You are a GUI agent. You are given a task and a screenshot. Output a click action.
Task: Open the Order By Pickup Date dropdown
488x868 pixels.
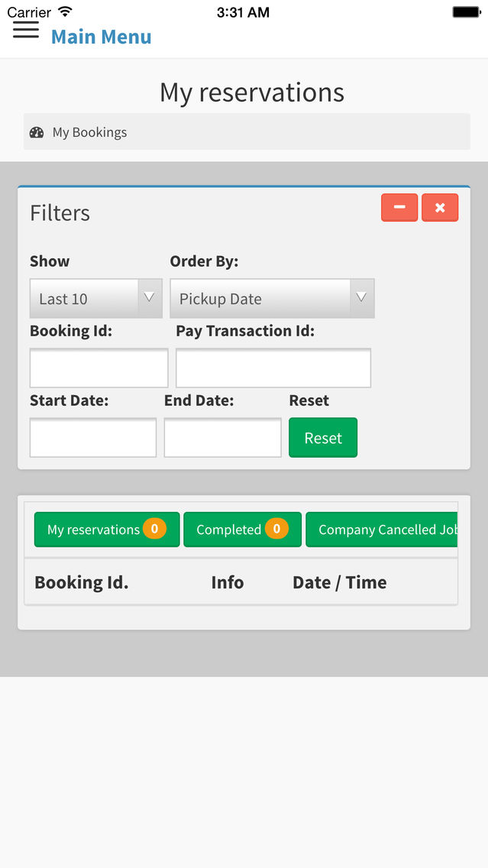pos(272,298)
